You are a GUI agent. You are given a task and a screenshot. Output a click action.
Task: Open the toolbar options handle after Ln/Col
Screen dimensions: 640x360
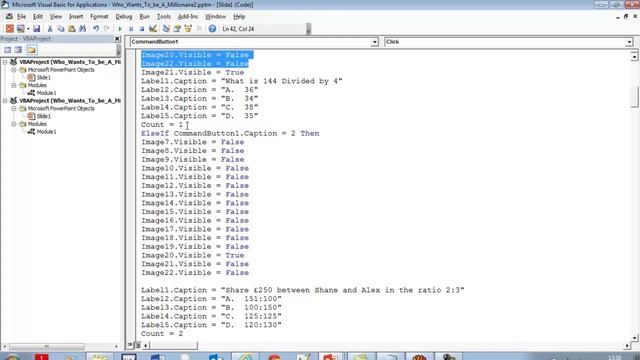308,29
